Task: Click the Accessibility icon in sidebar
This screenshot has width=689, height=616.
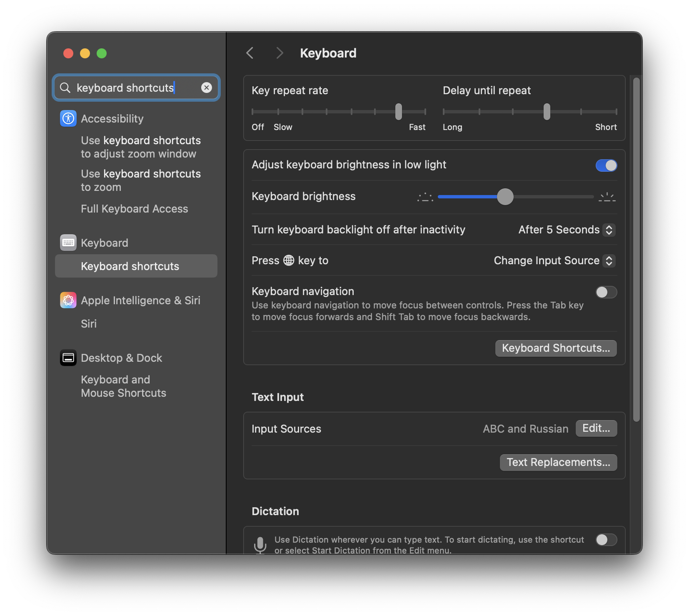Action: 68,119
